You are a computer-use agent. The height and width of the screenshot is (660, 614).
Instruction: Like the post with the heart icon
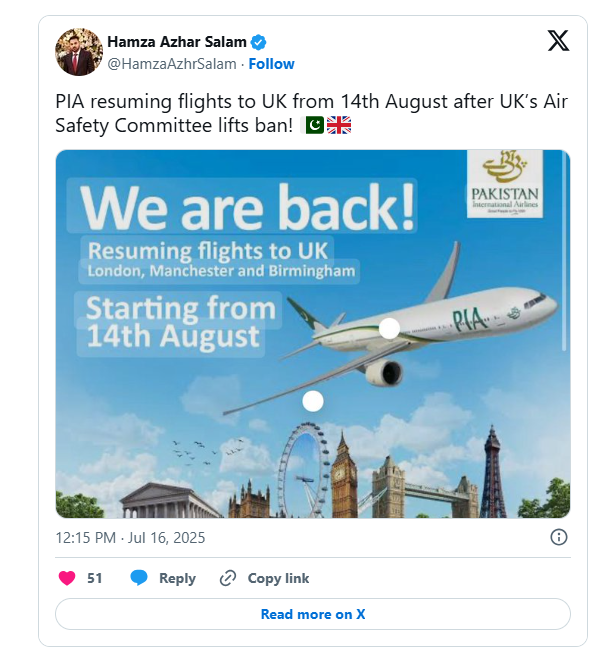click(68, 578)
